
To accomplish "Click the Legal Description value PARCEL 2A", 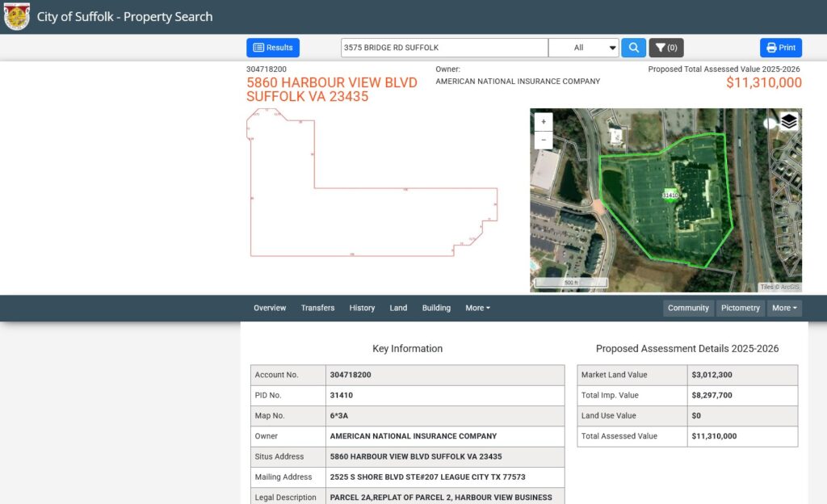I will coord(441,498).
